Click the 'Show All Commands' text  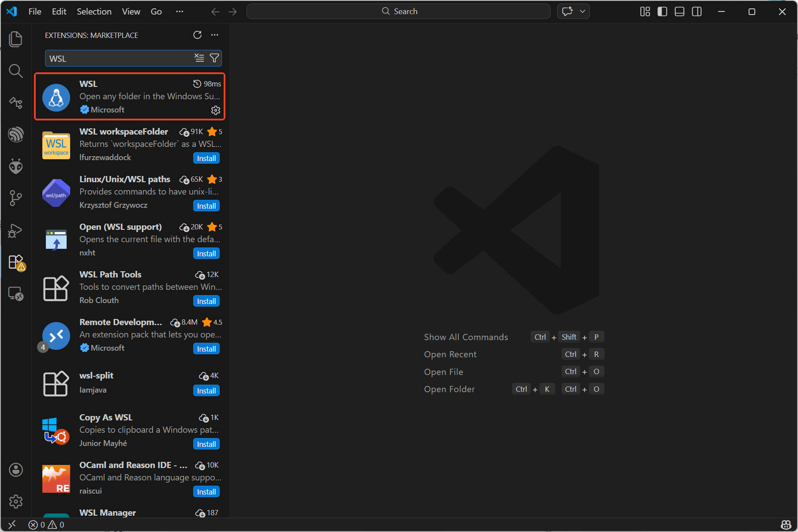[466, 337]
